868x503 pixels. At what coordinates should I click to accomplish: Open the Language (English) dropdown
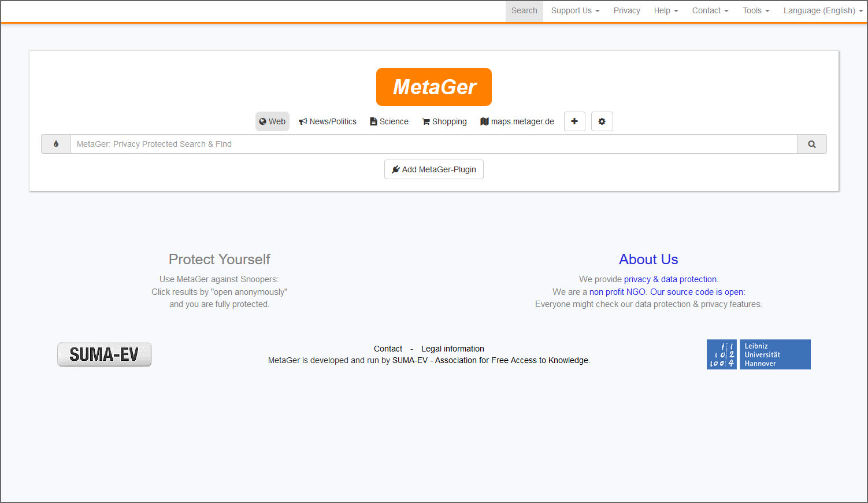pyautogui.click(x=823, y=10)
